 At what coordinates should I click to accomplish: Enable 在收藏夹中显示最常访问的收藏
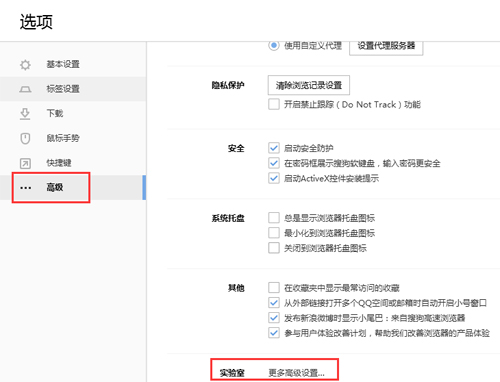(x=274, y=288)
